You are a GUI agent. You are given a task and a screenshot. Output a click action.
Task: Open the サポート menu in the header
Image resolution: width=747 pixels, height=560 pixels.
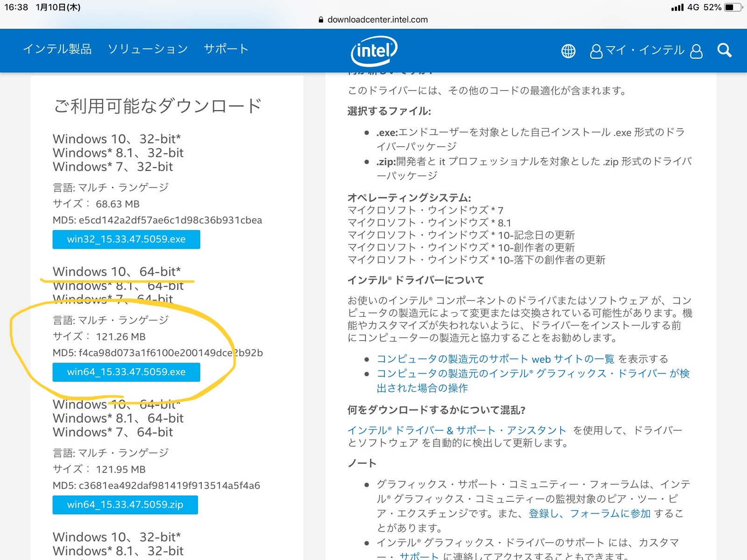click(226, 49)
